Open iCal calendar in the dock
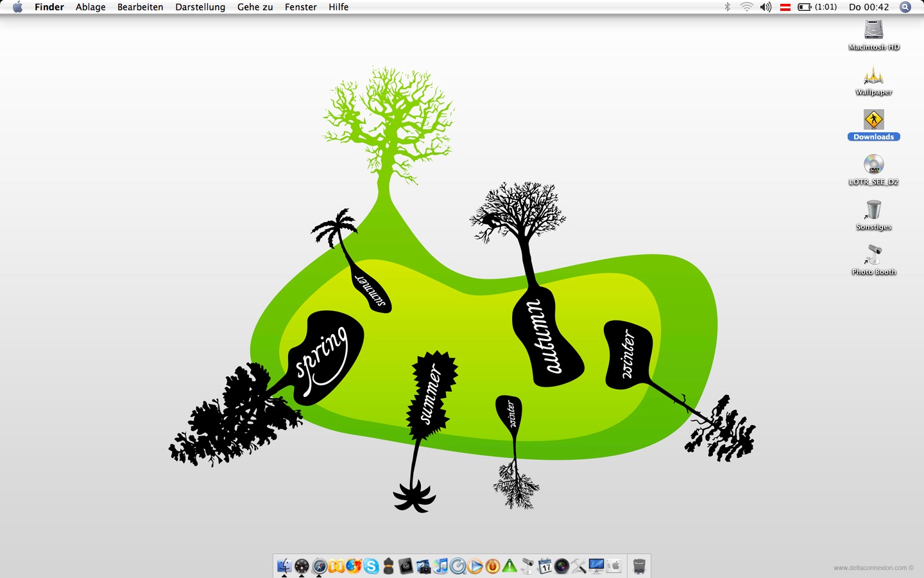Viewport: 924px width, 578px height. click(x=545, y=566)
